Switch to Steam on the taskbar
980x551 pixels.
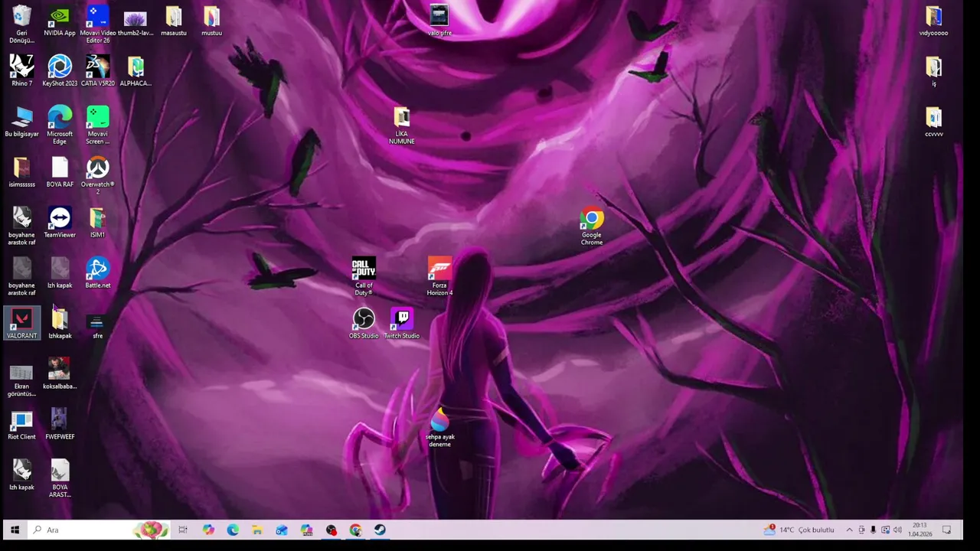coord(380,530)
